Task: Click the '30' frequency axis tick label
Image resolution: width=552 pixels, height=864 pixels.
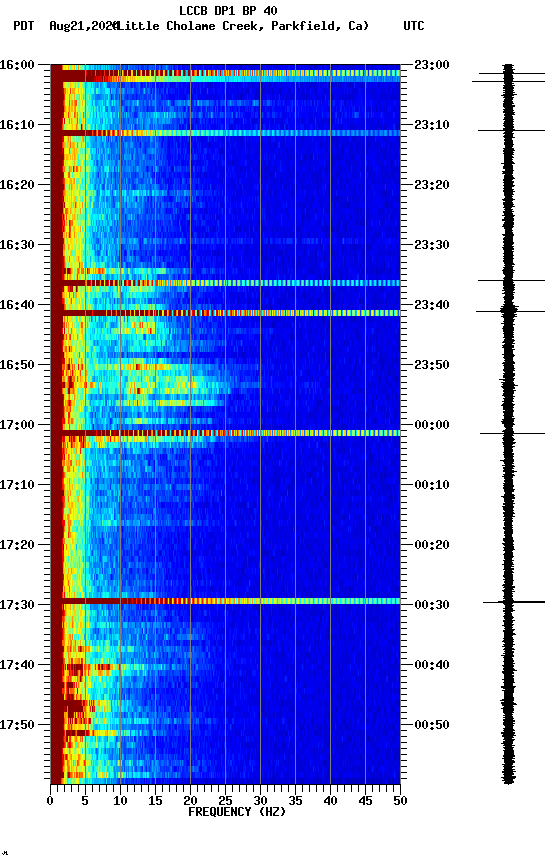Action: [260, 801]
